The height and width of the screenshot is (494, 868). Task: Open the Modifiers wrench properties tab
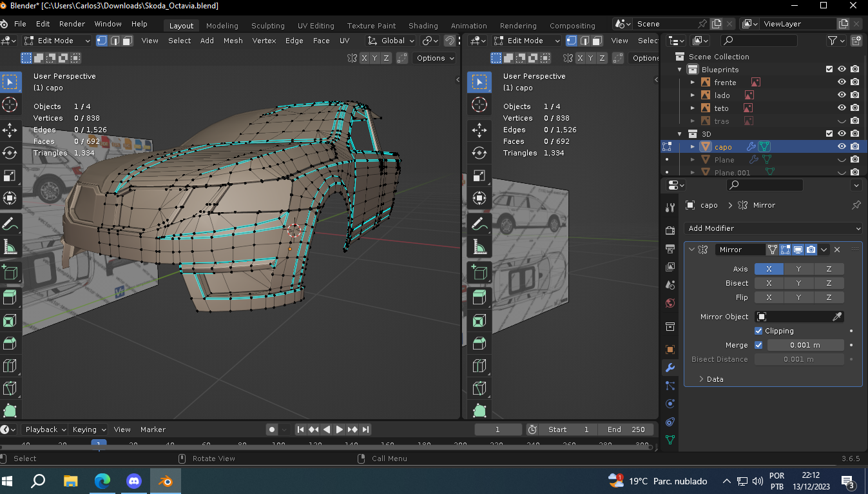(x=670, y=368)
